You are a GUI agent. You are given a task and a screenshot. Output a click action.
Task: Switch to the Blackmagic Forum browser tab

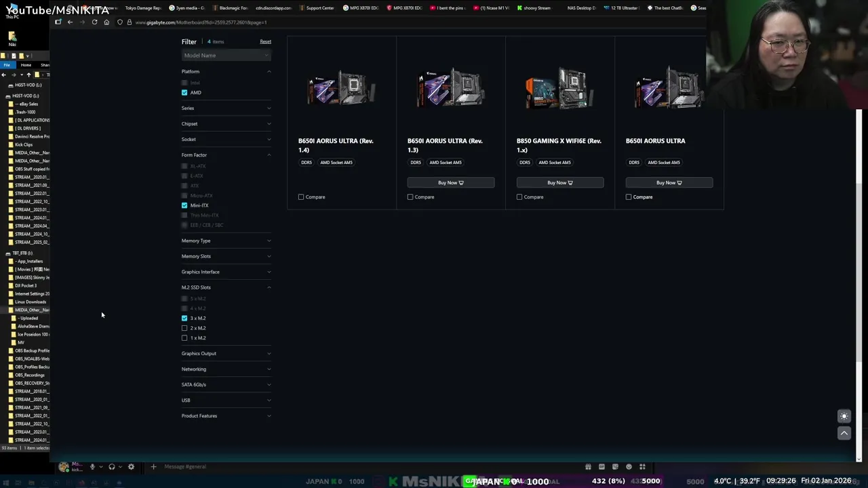coord(230,8)
